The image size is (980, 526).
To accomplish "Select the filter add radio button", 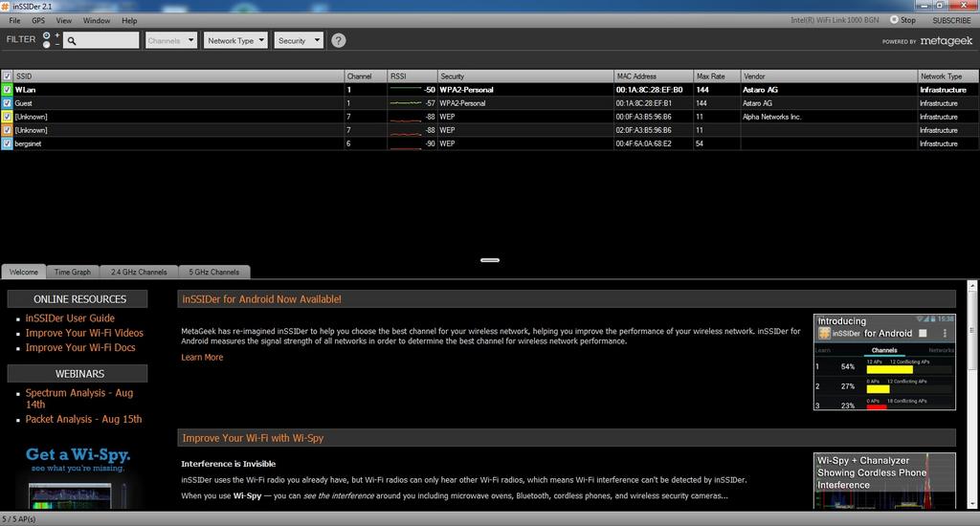I will (x=46, y=36).
